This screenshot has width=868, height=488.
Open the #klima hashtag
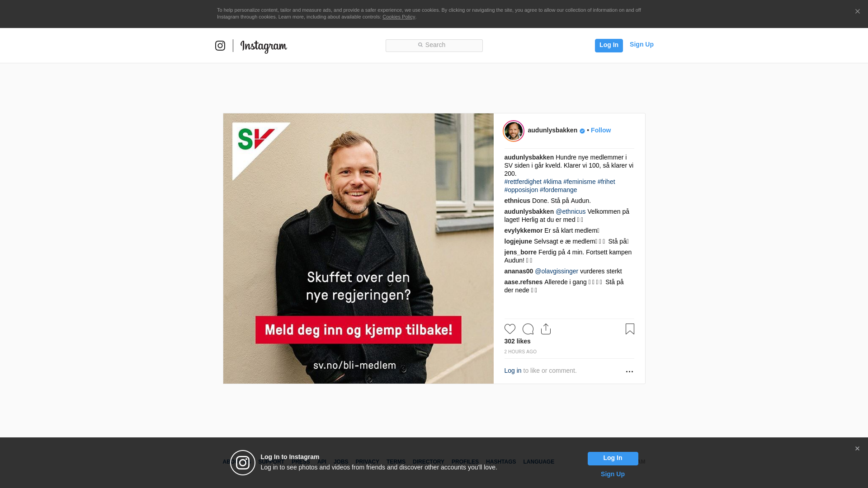(x=552, y=182)
